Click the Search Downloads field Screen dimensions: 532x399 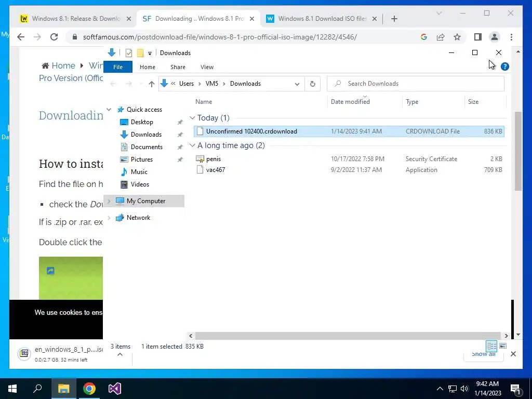click(x=415, y=84)
